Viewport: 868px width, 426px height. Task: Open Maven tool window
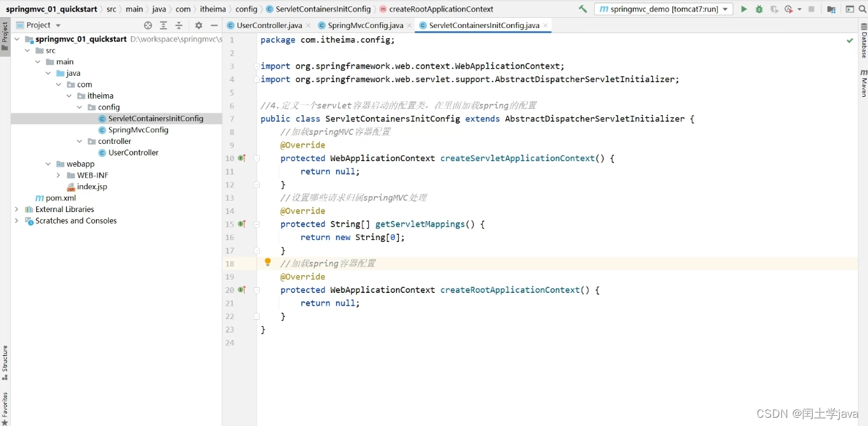[x=864, y=83]
